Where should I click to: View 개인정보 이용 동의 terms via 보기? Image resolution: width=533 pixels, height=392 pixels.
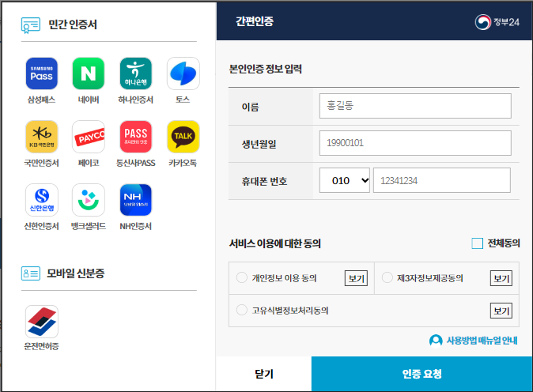click(356, 278)
